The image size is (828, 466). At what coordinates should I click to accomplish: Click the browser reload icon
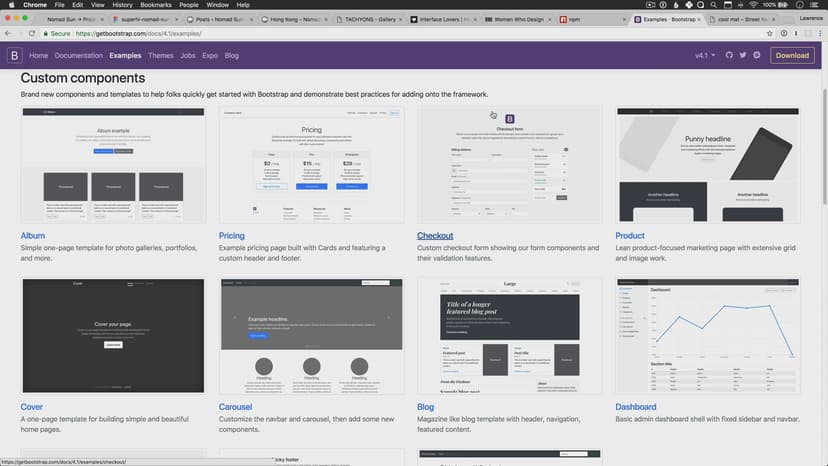[x=33, y=33]
